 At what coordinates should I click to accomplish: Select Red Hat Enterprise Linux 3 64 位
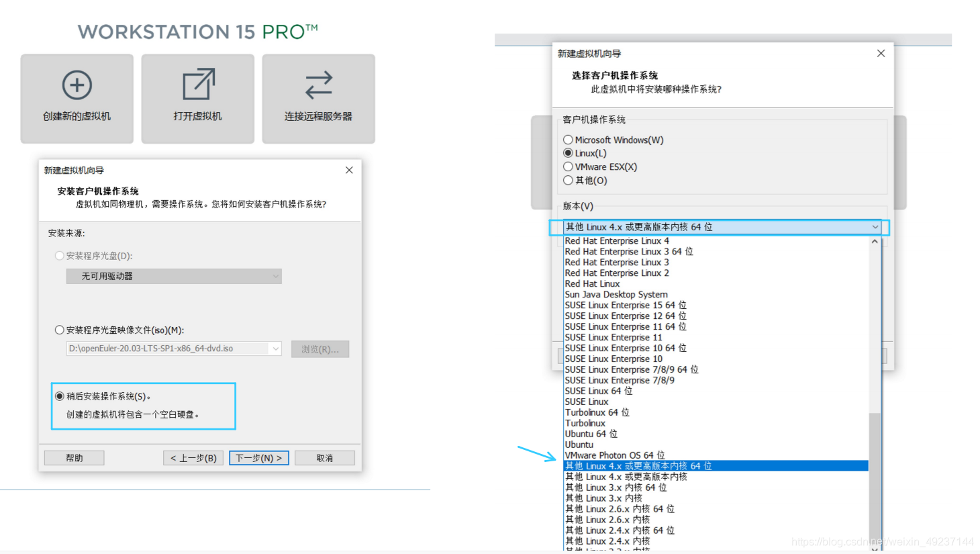click(716, 252)
